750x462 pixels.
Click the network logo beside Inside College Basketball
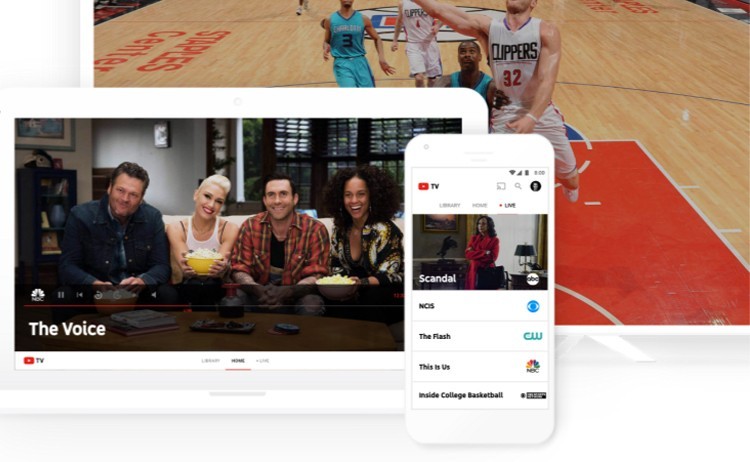(x=533, y=396)
